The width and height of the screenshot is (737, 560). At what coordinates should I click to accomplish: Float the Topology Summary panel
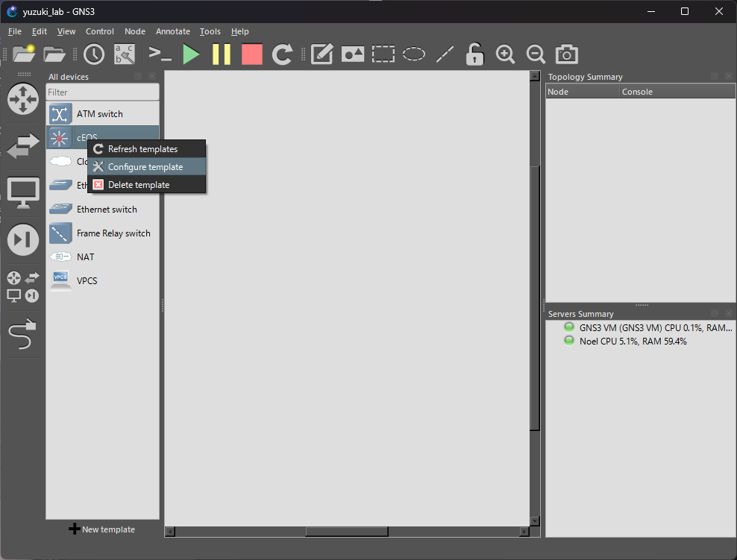pos(715,76)
